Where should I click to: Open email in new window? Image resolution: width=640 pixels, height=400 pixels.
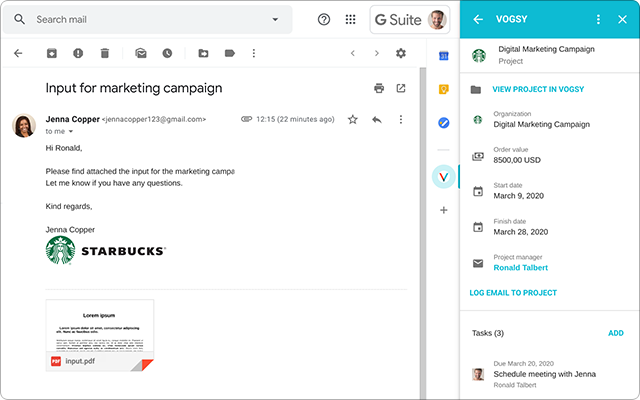(x=401, y=88)
